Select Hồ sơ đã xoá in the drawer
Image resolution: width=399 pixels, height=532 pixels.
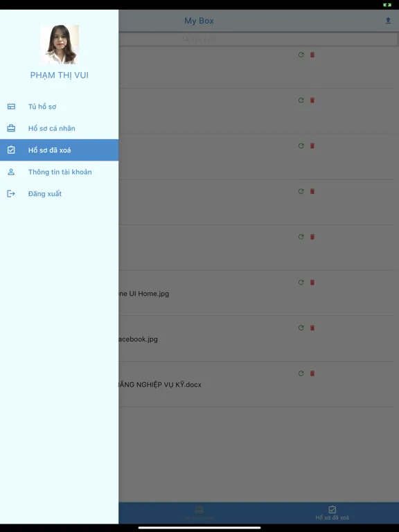pyautogui.click(x=60, y=150)
